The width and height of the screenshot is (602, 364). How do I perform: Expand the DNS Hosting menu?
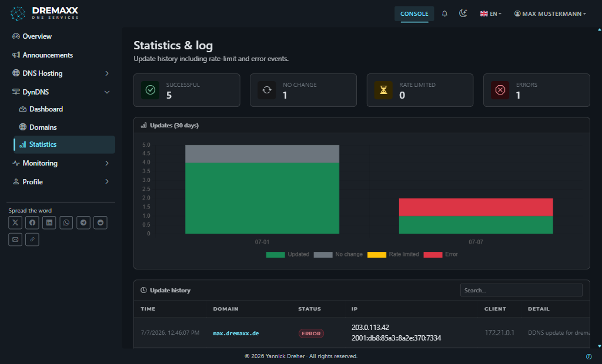[61, 73]
